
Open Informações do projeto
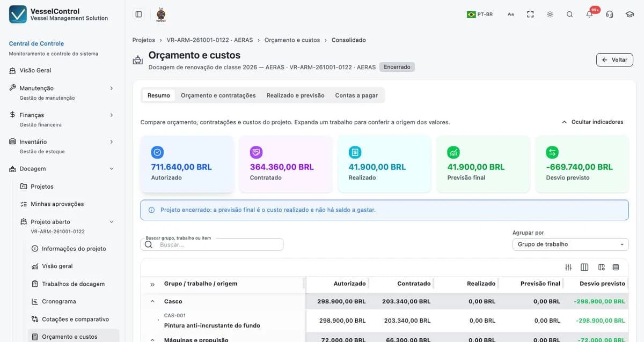click(x=74, y=249)
